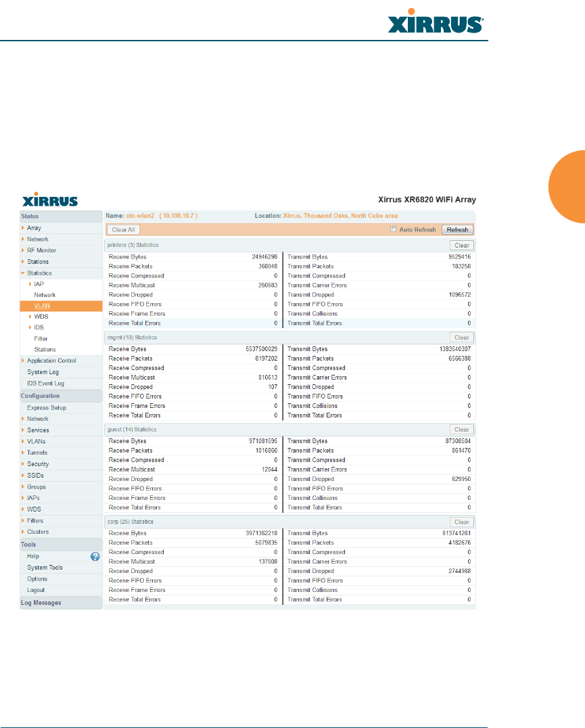Click the guest Transmit Dropped value 629950

click(x=461, y=479)
